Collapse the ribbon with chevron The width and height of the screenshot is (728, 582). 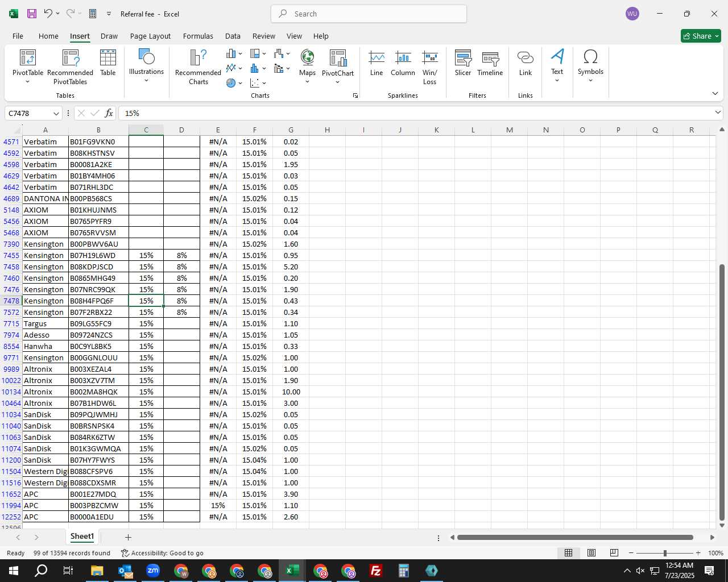click(x=715, y=93)
